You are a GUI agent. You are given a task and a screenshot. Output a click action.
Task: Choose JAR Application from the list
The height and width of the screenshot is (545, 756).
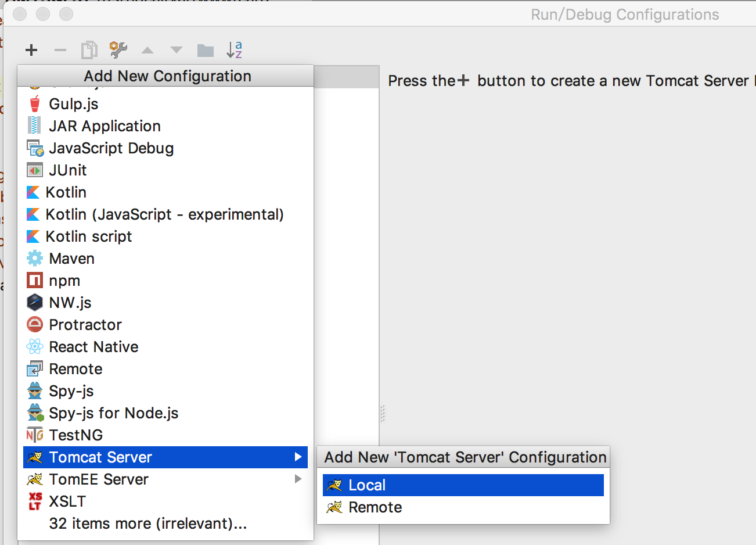coord(165,126)
